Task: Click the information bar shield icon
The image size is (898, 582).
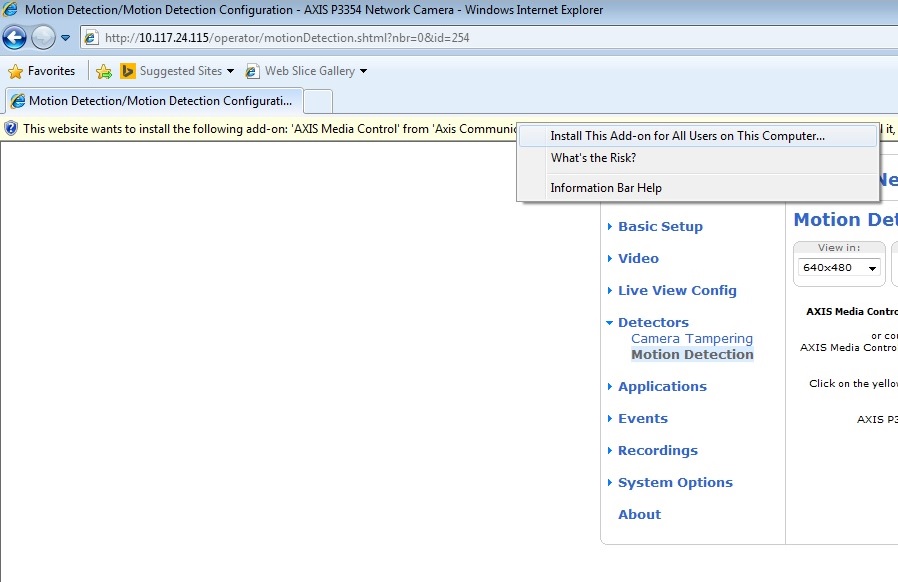Action: point(9,129)
